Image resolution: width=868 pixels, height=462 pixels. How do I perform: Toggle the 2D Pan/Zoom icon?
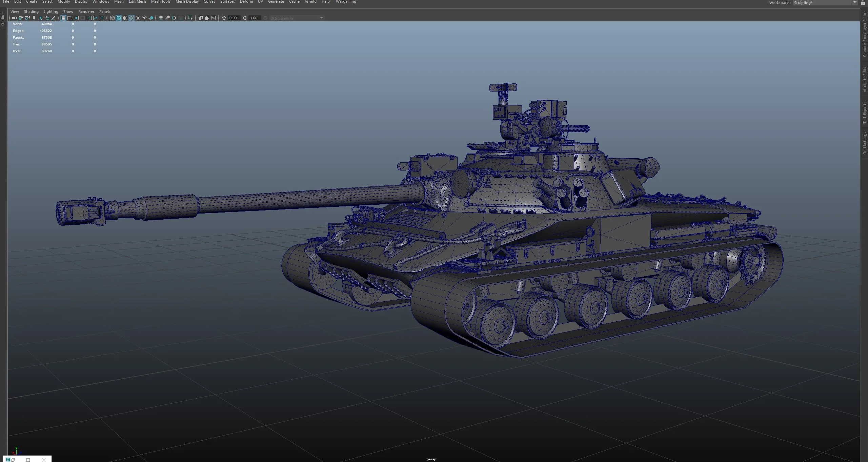pos(47,18)
